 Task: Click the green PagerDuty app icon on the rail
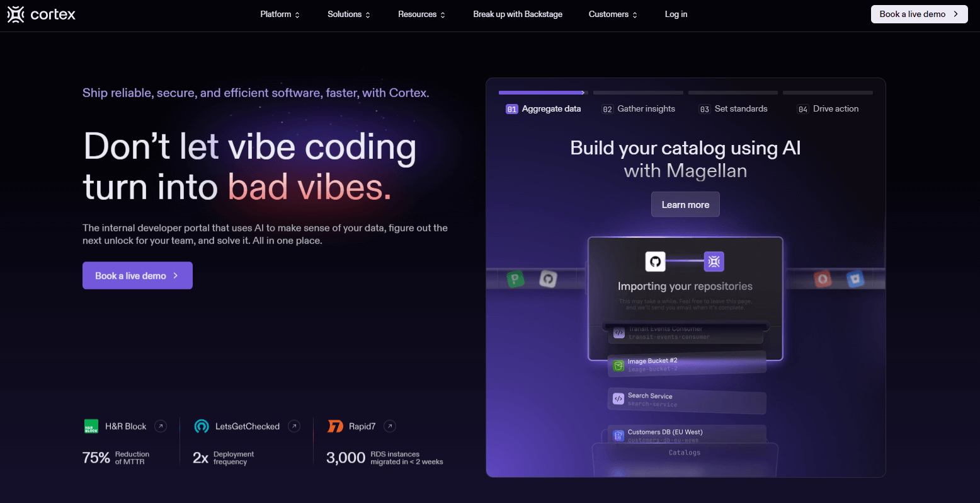pyautogui.click(x=515, y=278)
